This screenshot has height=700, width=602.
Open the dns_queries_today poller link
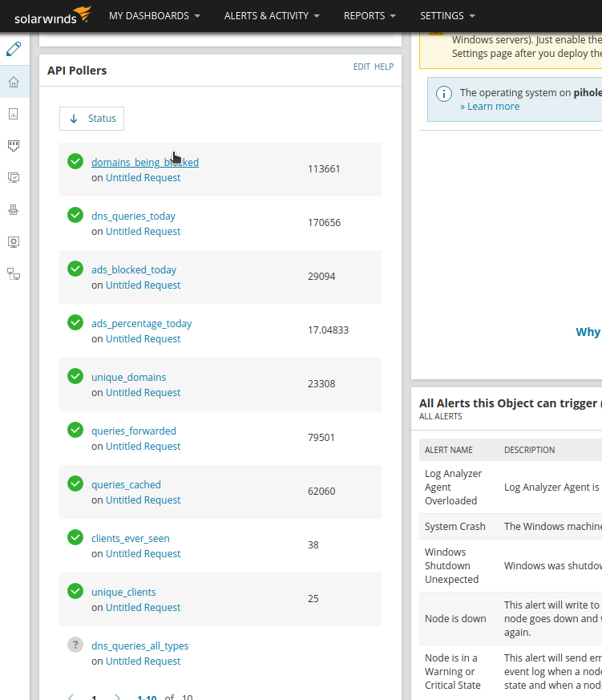click(x=133, y=216)
